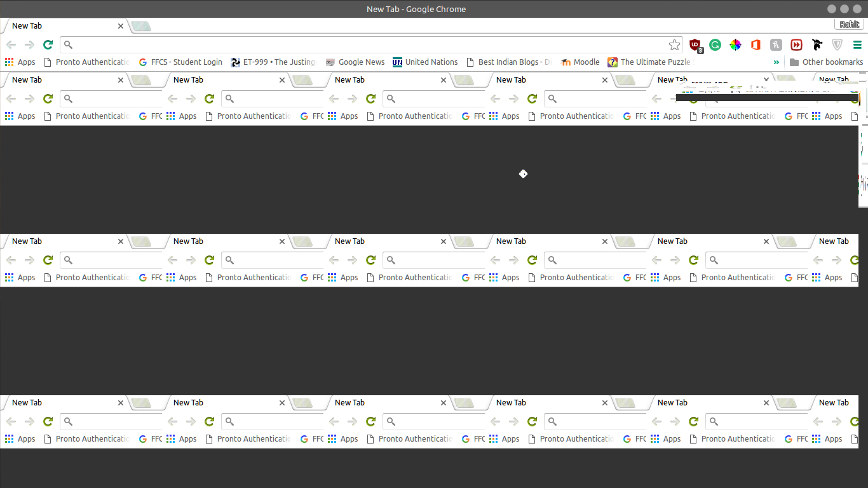The height and width of the screenshot is (488, 868).
Task: Reload the page with the green refresh icon
Action: [x=48, y=44]
